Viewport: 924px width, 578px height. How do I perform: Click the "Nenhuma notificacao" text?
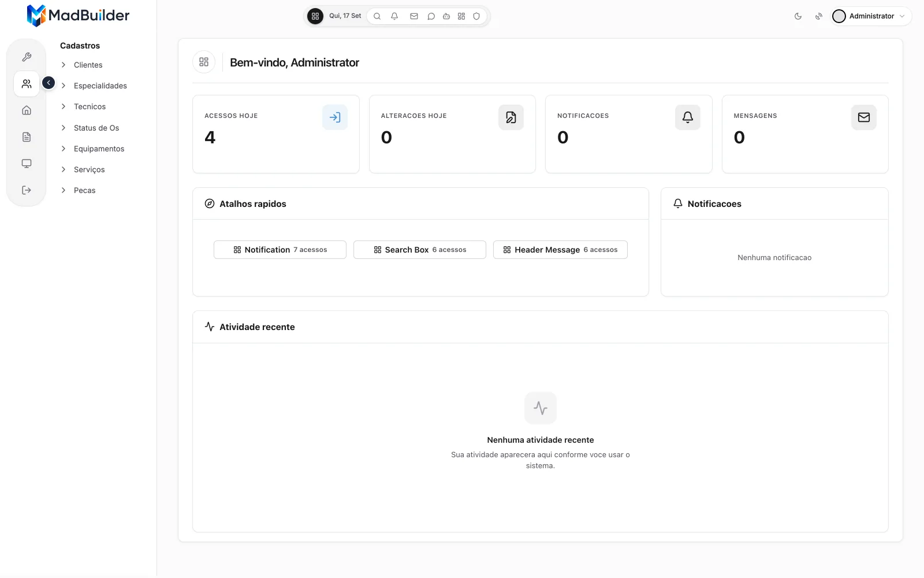click(774, 258)
